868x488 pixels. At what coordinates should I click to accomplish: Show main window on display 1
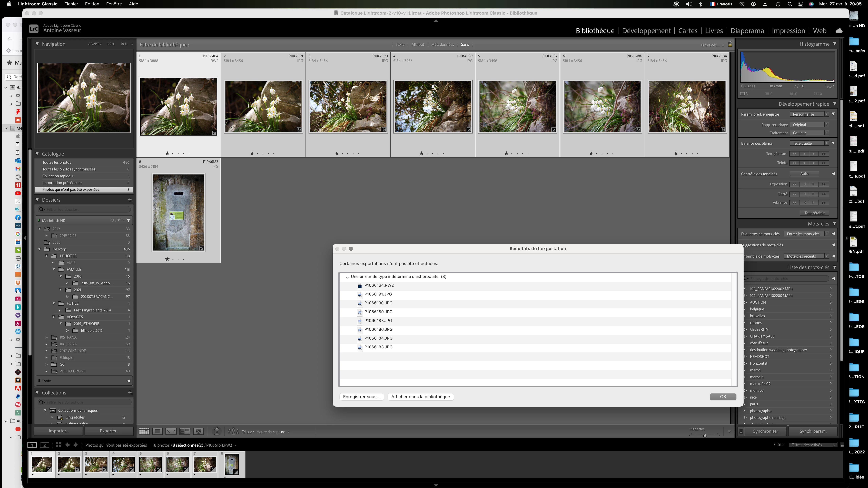point(32,445)
